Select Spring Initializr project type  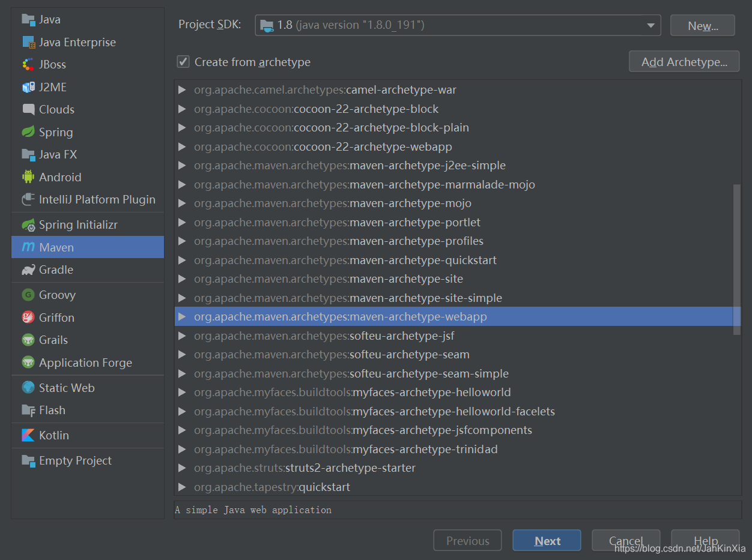(x=88, y=224)
